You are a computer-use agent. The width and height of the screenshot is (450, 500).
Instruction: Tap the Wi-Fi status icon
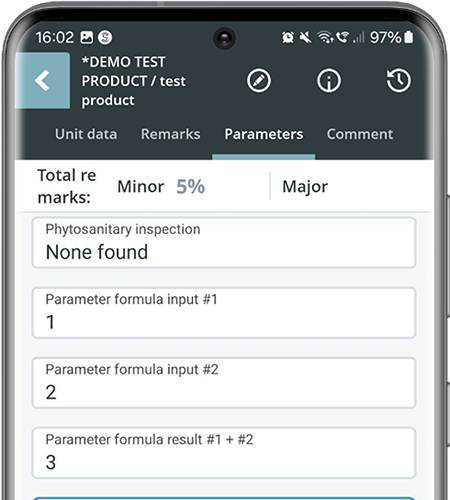click(x=325, y=37)
